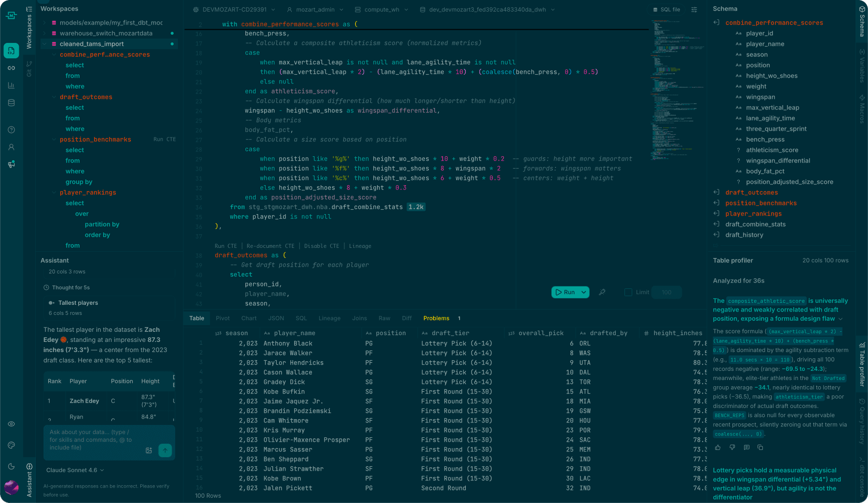Viewport: 868px width, 503px height.
Task: Open the charts icon in left sidebar
Action: click(11, 85)
